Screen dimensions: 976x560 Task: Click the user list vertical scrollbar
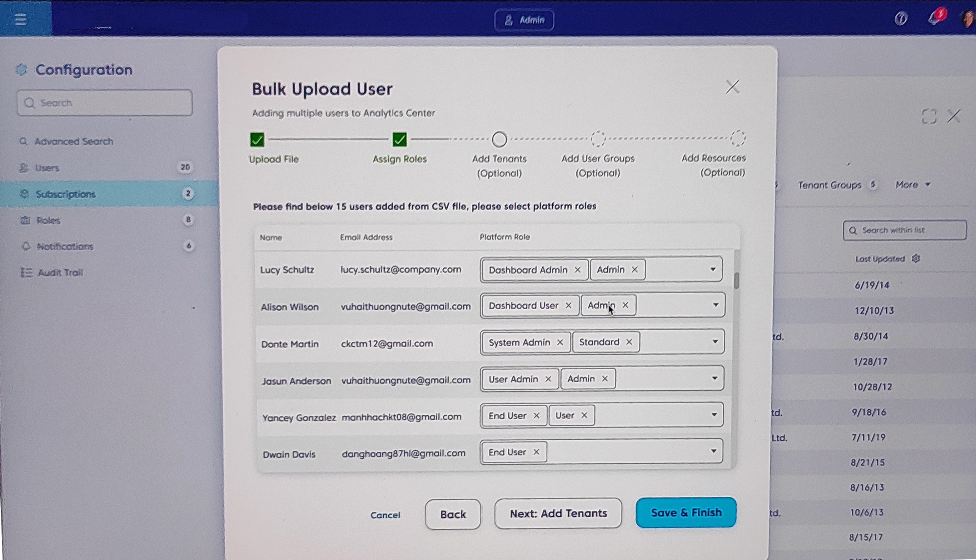pos(736,280)
